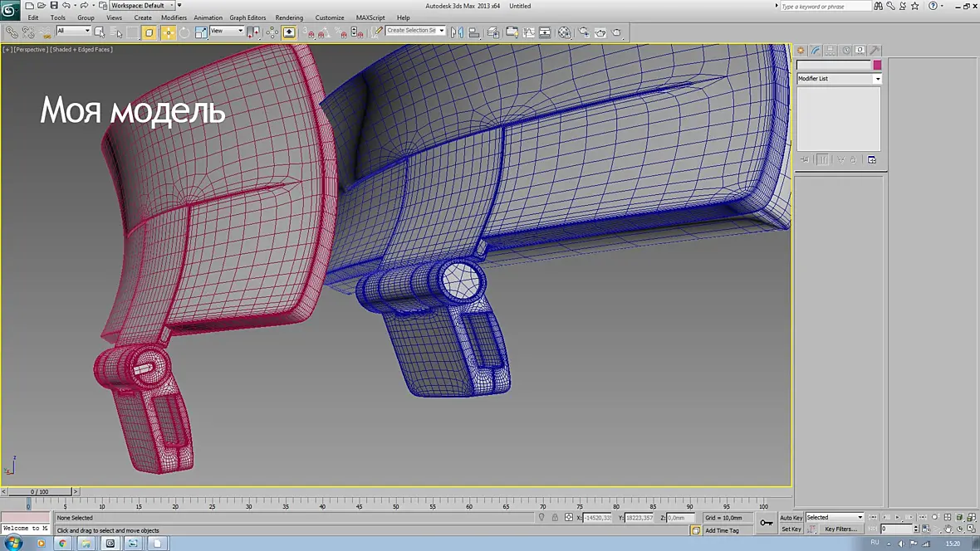Toggle Show End Result in modifier stack
This screenshot has width=980, height=551.
coord(823,160)
